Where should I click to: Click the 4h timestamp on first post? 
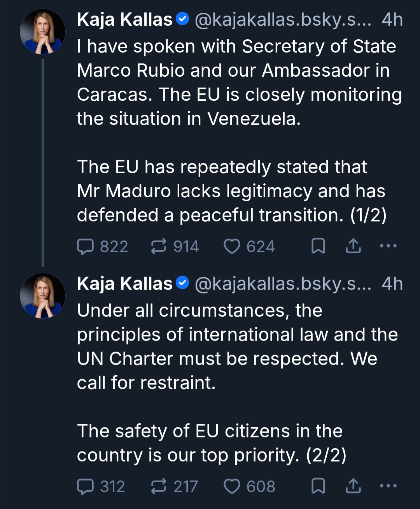coord(392,20)
